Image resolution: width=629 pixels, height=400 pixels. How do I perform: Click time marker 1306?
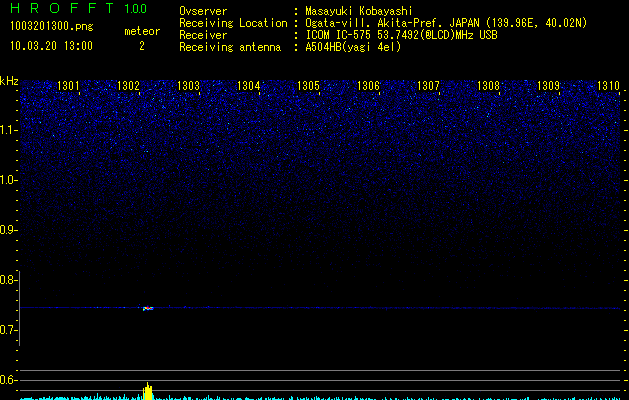368,86
